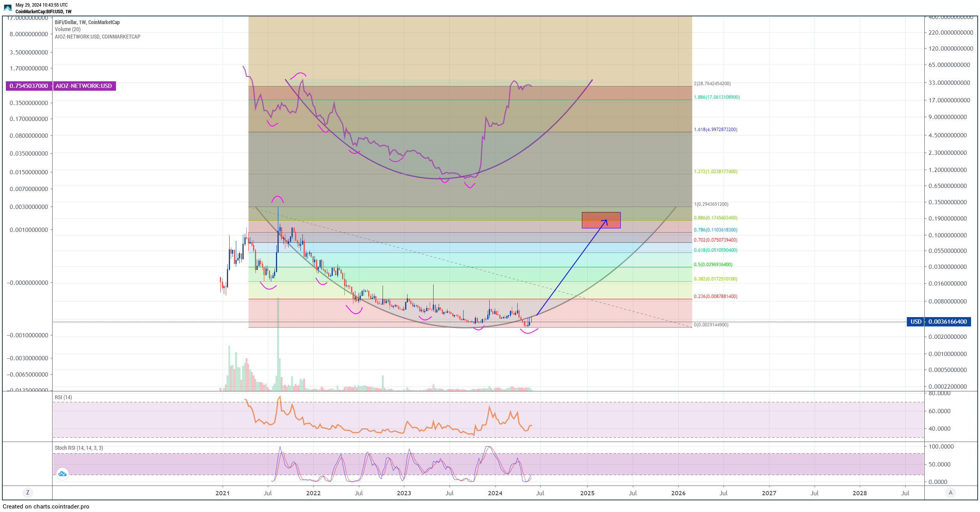Image resolution: width=980 pixels, height=512 pixels.
Task: Click the Cointrader logo in top-left corner
Action: (8, 8)
